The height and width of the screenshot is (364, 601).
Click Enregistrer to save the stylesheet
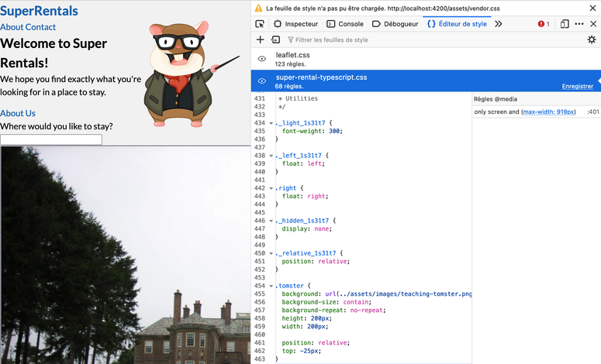577,86
